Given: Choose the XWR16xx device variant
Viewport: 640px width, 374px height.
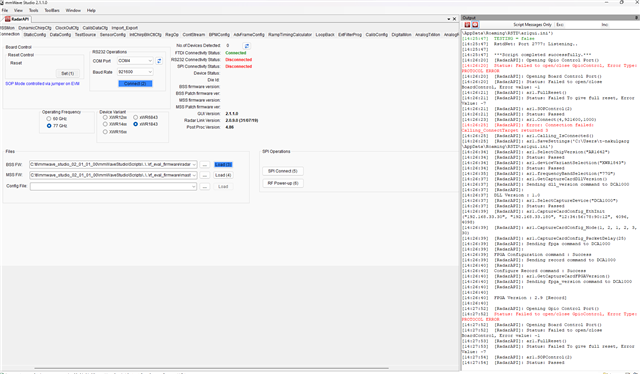Looking at the screenshot, I should tap(105, 132).
